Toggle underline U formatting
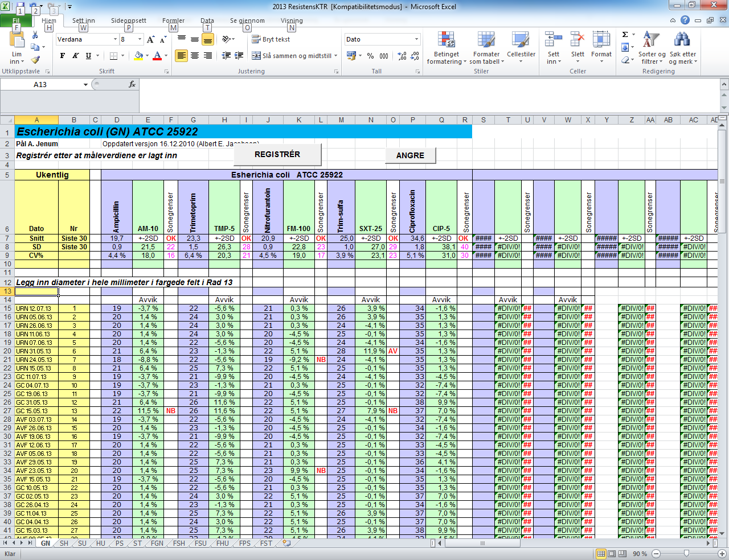 point(88,56)
